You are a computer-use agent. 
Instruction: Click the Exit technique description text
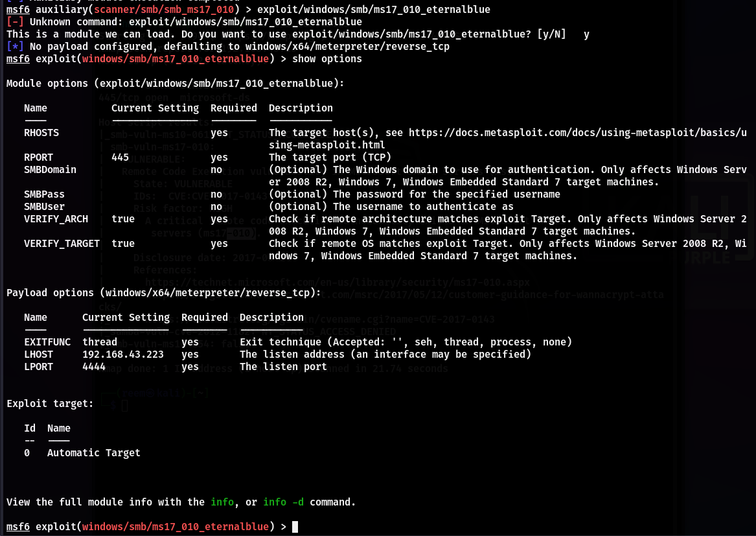(406, 342)
